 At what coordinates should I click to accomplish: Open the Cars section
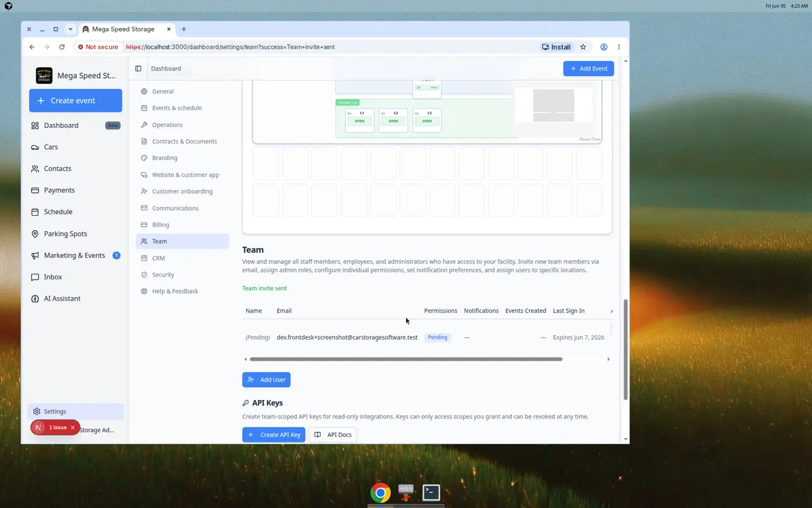point(75,147)
